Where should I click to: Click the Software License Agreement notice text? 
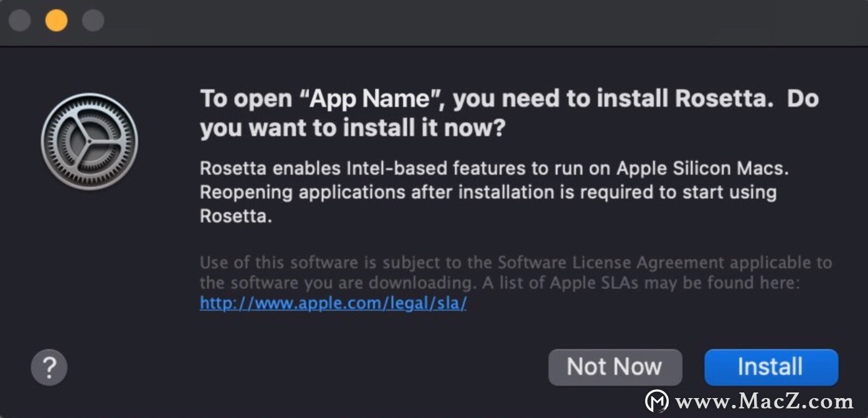pos(516,272)
